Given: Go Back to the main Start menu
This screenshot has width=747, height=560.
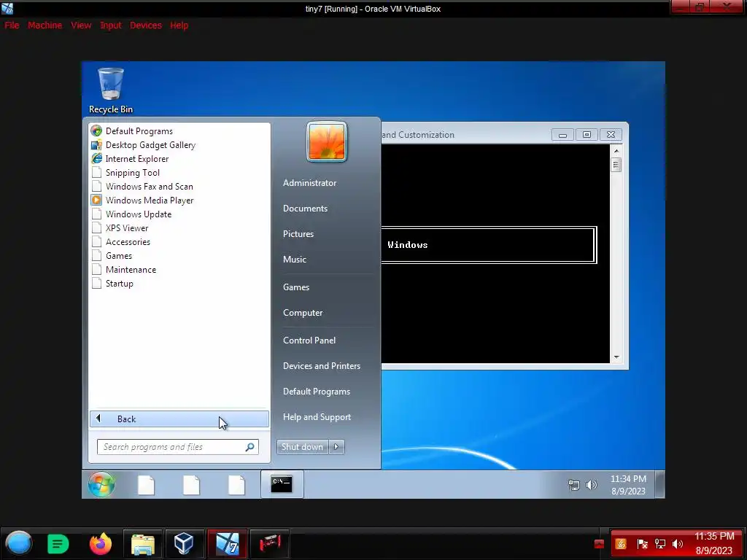Looking at the screenshot, I should click(179, 419).
